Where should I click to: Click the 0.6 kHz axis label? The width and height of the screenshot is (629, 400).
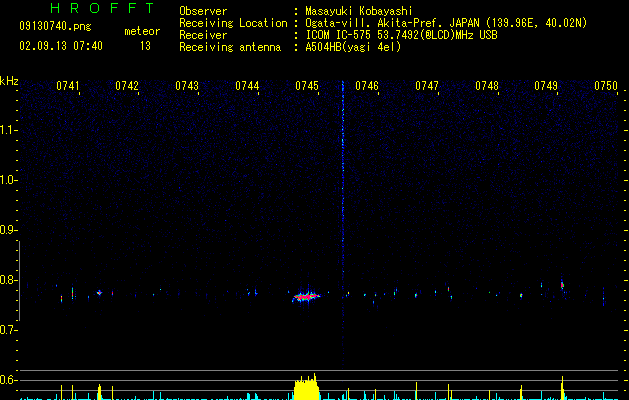click(x=8, y=380)
